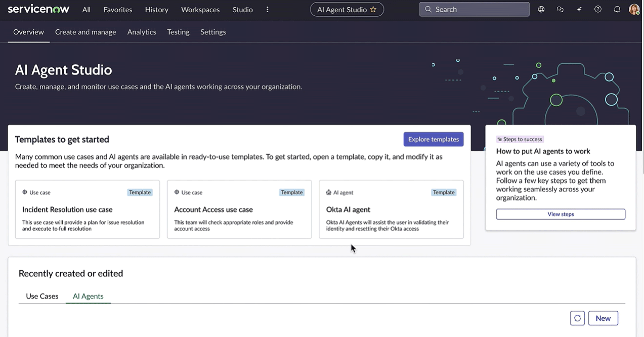Viewport: 644px width, 337px height.
Task: Switch to the Analytics tab
Action: (x=142, y=32)
